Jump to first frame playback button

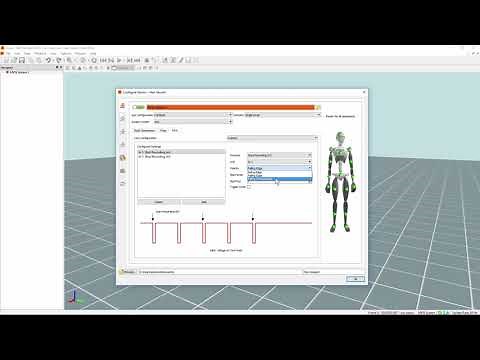(102, 60)
